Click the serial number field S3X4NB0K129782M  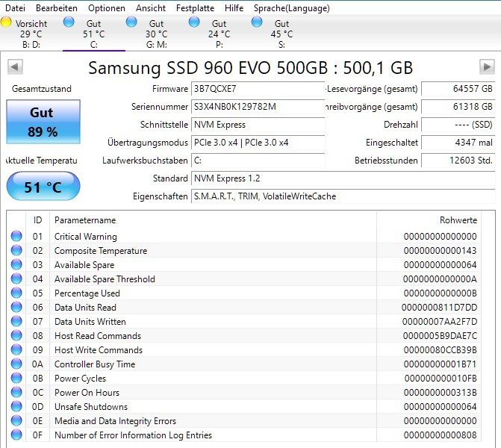(258, 107)
